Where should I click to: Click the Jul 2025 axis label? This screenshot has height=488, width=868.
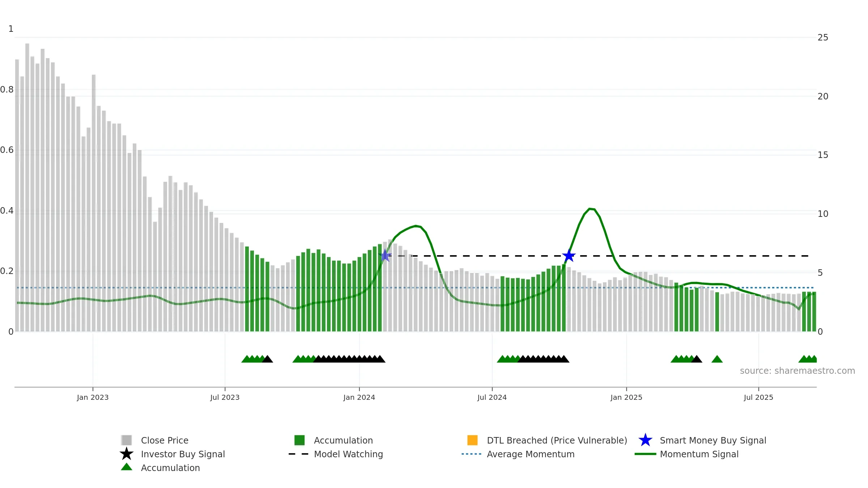coord(758,397)
